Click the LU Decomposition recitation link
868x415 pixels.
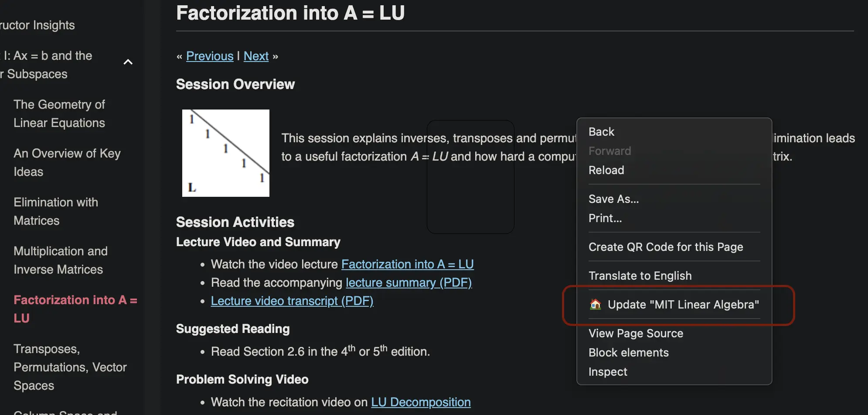tap(421, 402)
